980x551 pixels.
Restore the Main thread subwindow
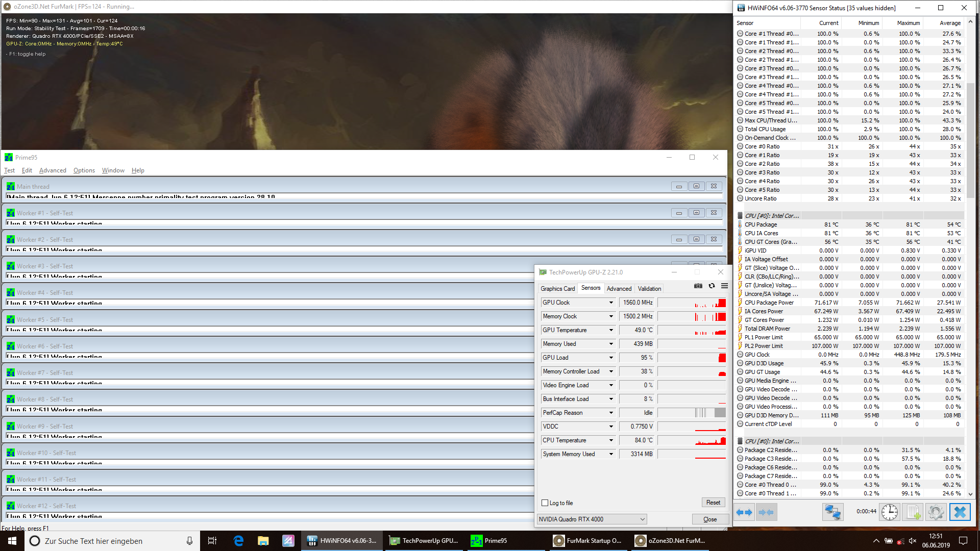point(696,186)
